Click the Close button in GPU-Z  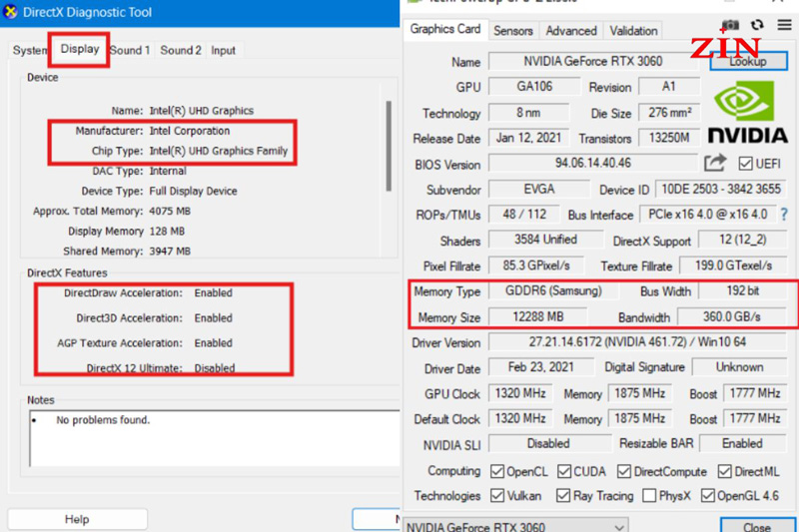point(758,527)
